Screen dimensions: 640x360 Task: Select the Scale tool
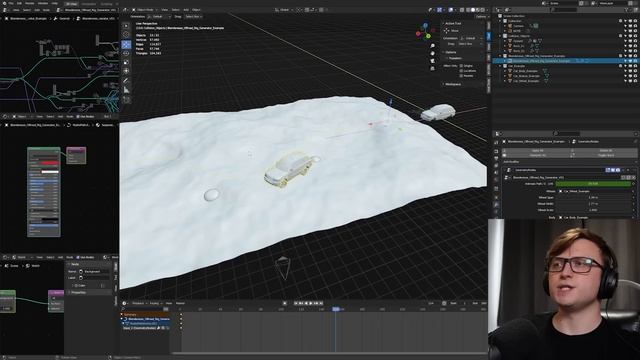coord(126,62)
